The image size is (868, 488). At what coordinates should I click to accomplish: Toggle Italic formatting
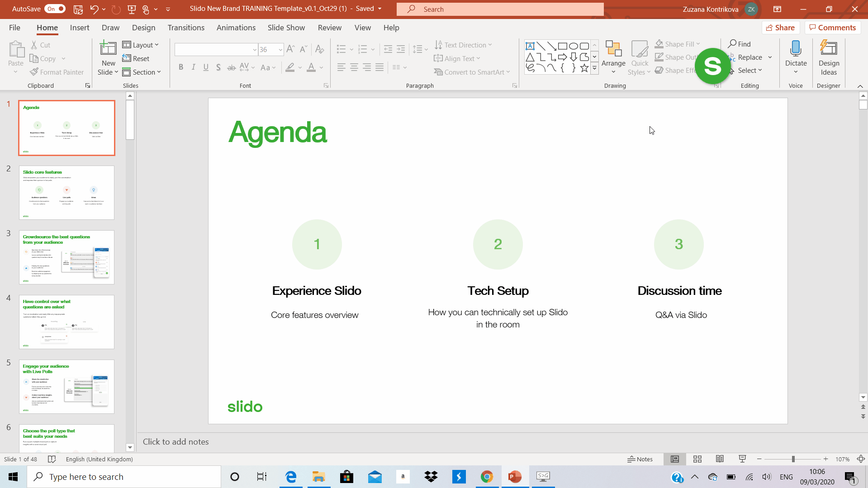[194, 67]
